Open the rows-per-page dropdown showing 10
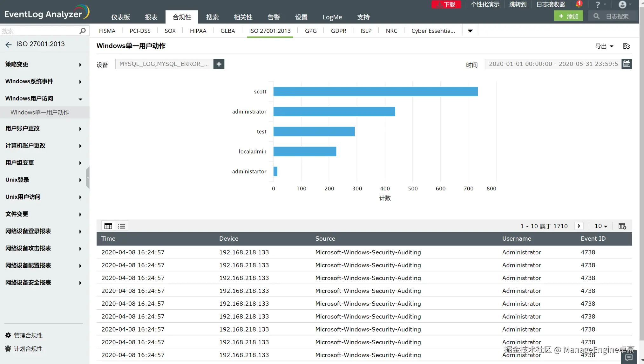Image resolution: width=644 pixels, height=364 pixels. pyautogui.click(x=601, y=226)
